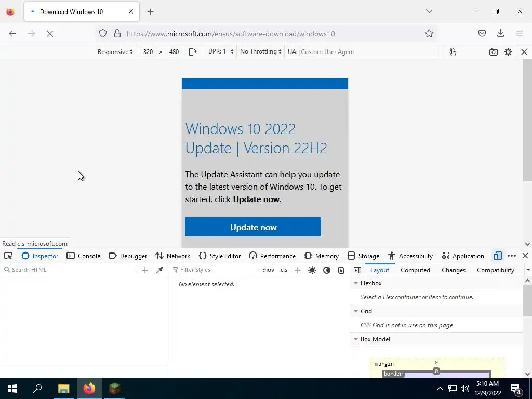532x399 pixels.
Task: Click the viewport height field 480
Action: tap(174, 52)
